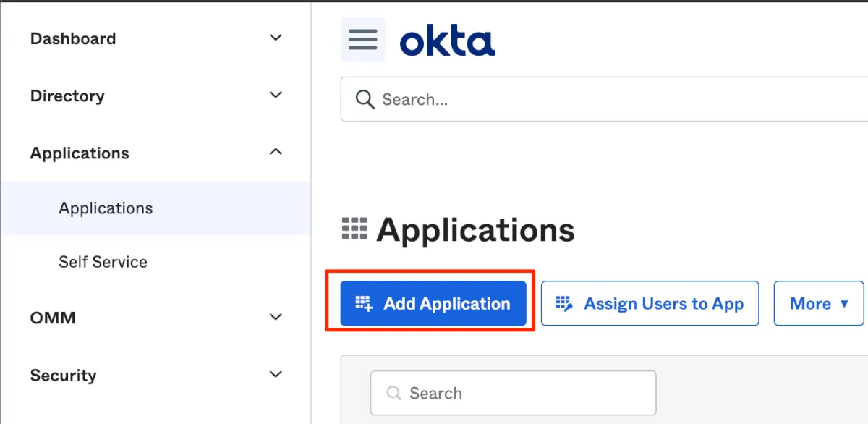Click the Okta logo
Screen dimensions: 868x424
pos(447,41)
